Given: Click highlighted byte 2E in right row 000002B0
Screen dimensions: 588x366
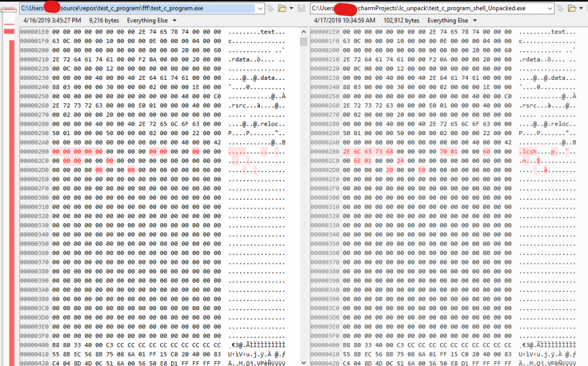Looking at the screenshot, I should 346,152.
